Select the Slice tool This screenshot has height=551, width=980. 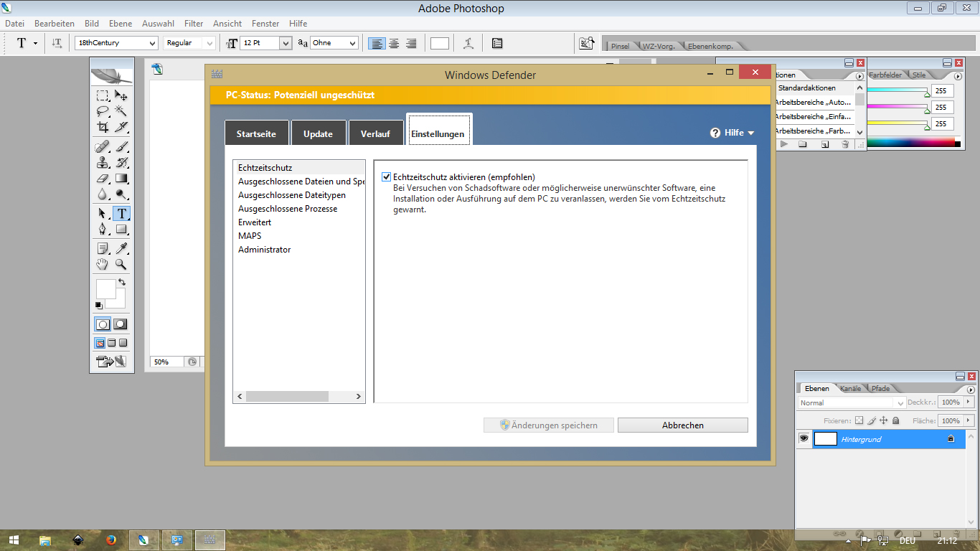121,127
